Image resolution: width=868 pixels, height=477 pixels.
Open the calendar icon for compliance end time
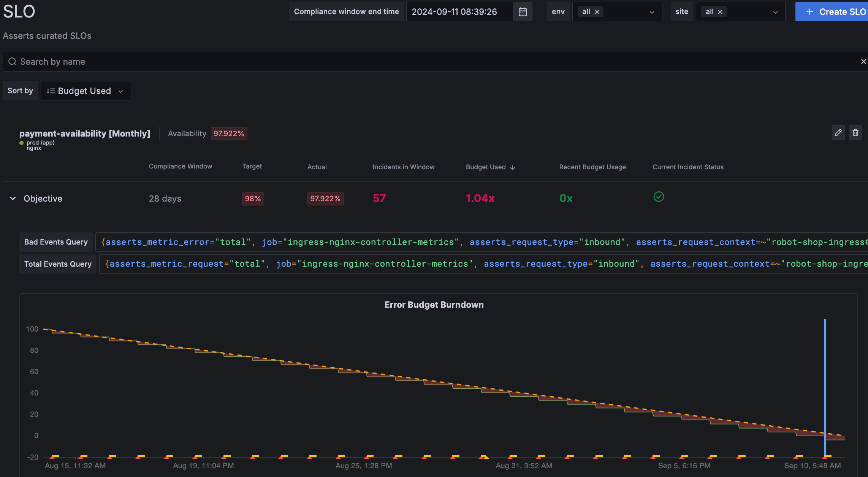pyautogui.click(x=523, y=11)
